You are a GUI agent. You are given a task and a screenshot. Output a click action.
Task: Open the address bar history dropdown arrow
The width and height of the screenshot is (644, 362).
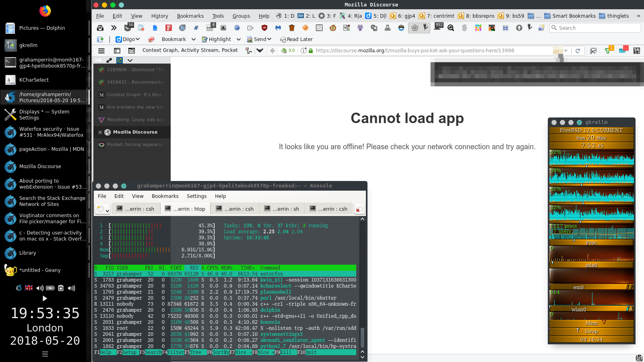566,51
